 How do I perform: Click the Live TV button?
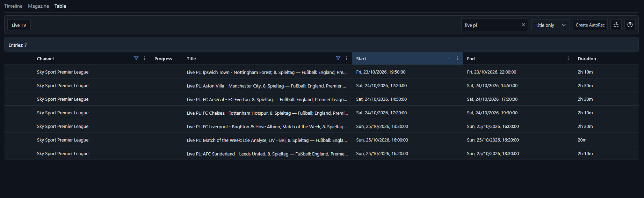(x=19, y=25)
